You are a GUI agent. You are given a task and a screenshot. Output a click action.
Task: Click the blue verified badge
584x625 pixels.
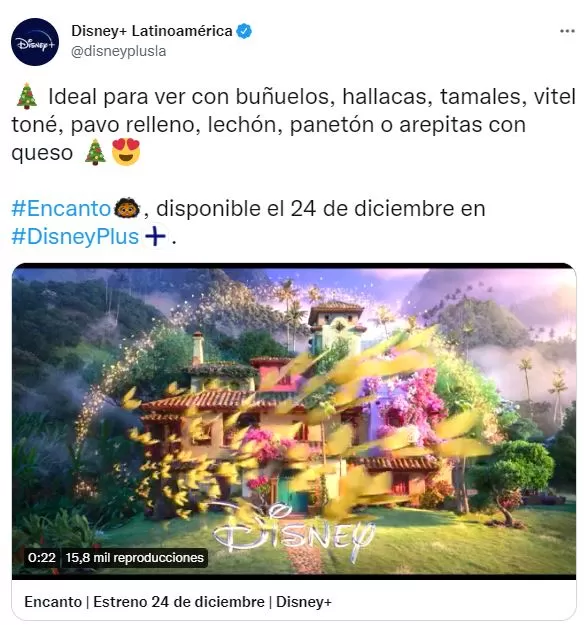pyautogui.click(x=244, y=31)
